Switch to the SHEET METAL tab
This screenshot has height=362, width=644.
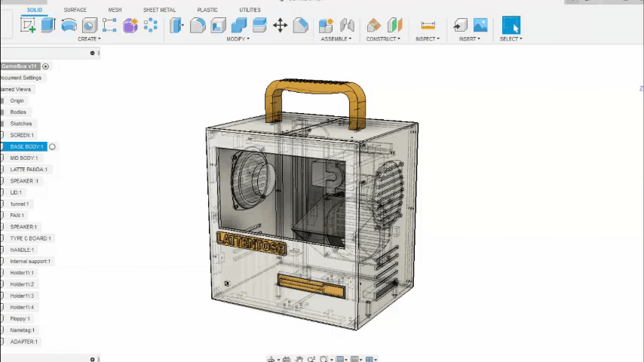(x=159, y=10)
